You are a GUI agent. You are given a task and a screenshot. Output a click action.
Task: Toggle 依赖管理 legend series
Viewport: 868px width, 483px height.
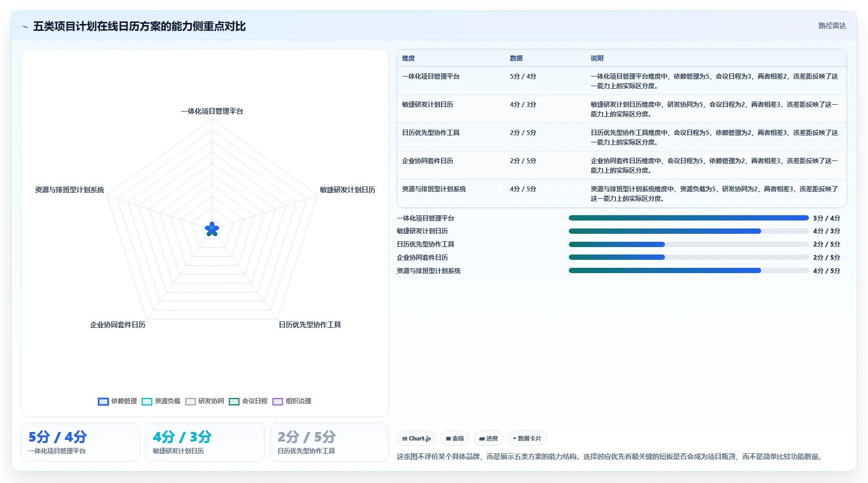point(117,401)
